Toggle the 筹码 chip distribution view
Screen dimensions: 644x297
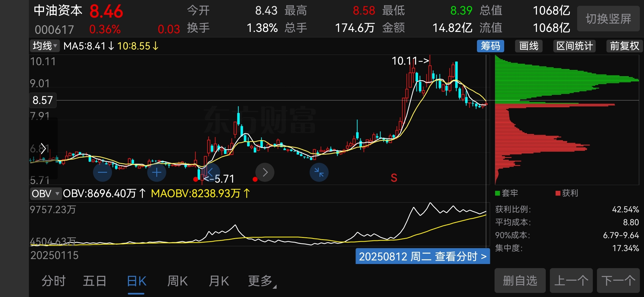point(490,46)
